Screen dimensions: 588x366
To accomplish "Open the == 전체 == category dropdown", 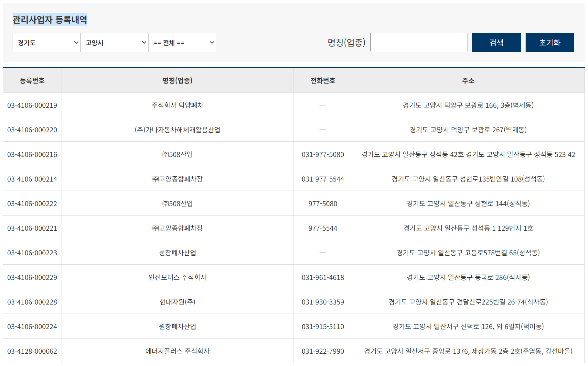I will coord(182,42).
